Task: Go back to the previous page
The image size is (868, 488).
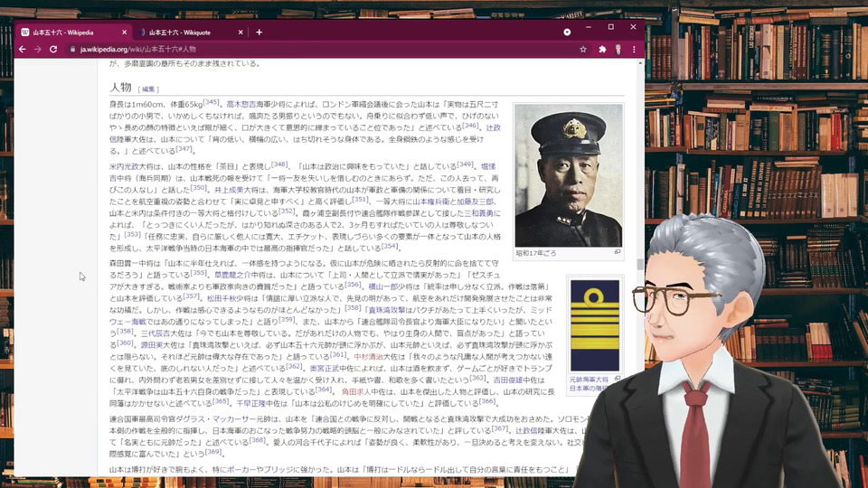Action: (x=22, y=49)
